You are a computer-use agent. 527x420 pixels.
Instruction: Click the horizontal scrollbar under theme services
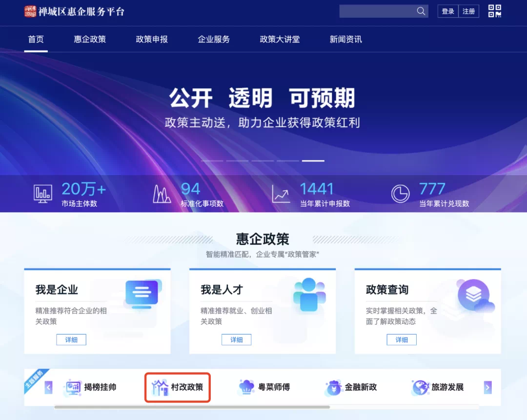(192, 407)
